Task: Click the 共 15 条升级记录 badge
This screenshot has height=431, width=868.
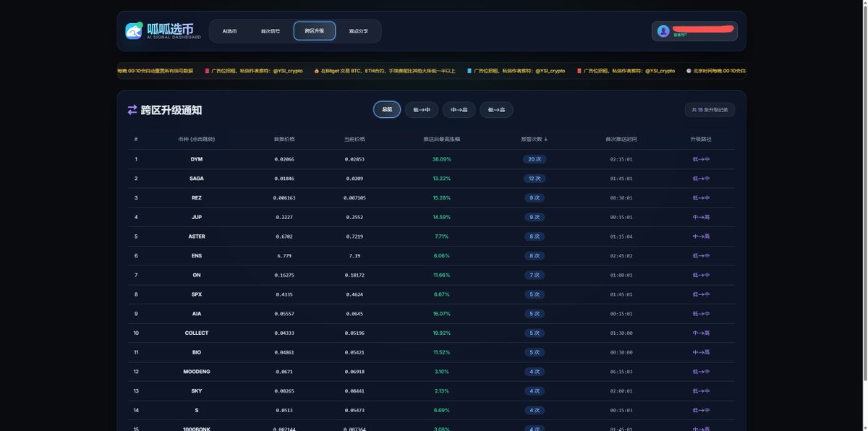Action: pos(710,110)
